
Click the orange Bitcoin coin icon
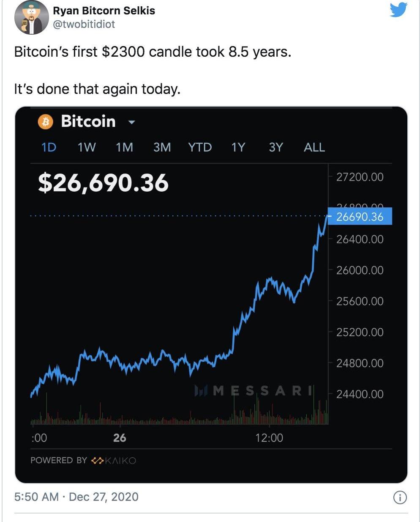pos(46,122)
